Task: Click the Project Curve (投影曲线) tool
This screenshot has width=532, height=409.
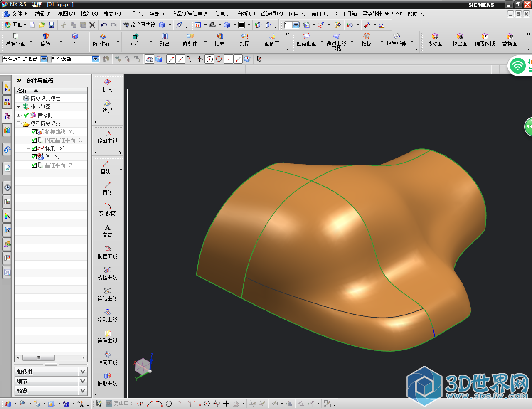Action: (x=108, y=316)
